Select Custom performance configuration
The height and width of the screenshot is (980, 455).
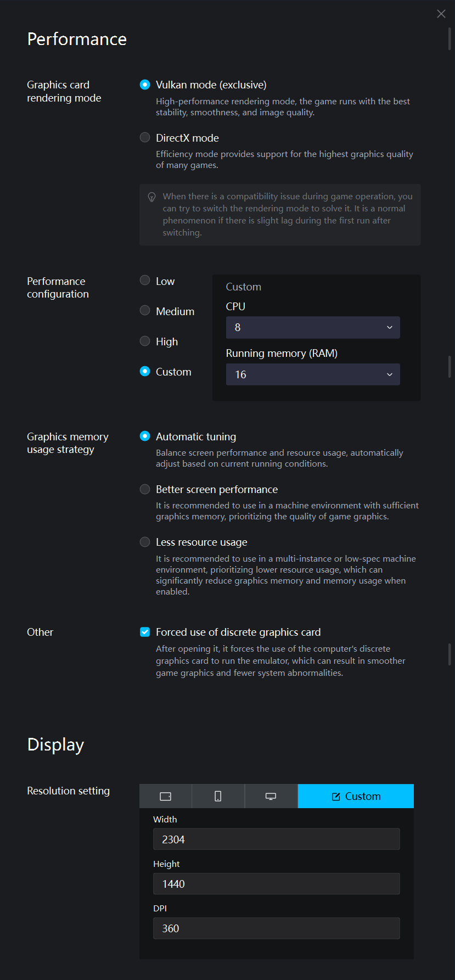click(x=145, y=371)
